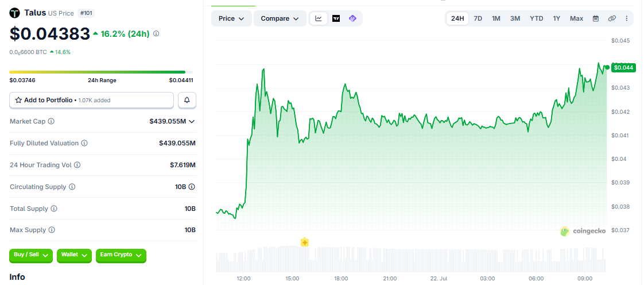
Task: Click the Market Cap info icon
Action: (51, 121)
